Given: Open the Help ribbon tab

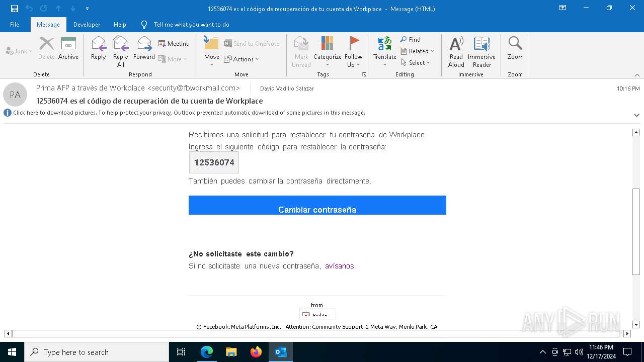Looking at the screenshot, I should [120, 25].
